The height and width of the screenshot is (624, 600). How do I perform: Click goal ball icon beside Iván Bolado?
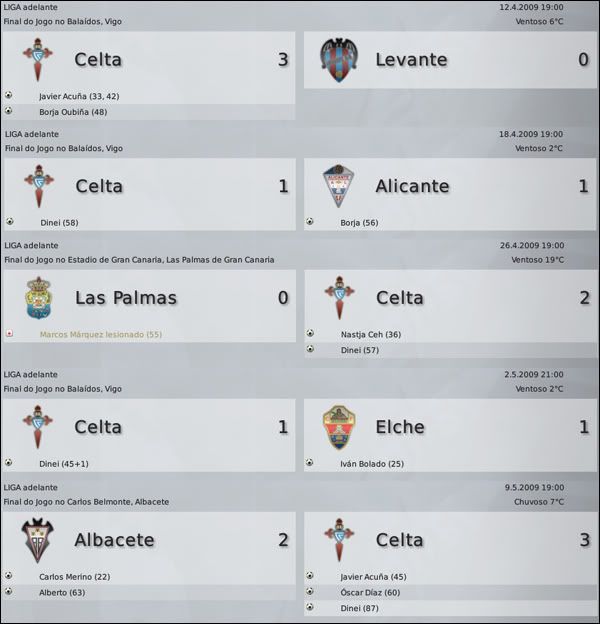point(310,462)
